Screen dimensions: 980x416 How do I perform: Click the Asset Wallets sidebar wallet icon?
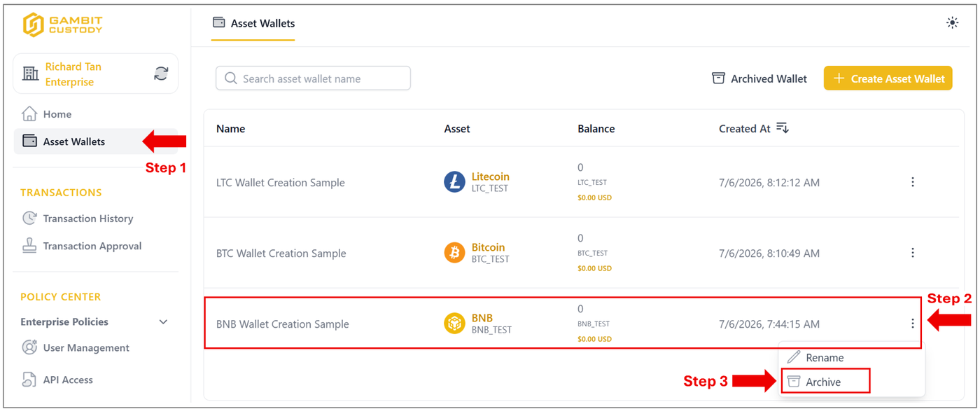pos(29,141)
